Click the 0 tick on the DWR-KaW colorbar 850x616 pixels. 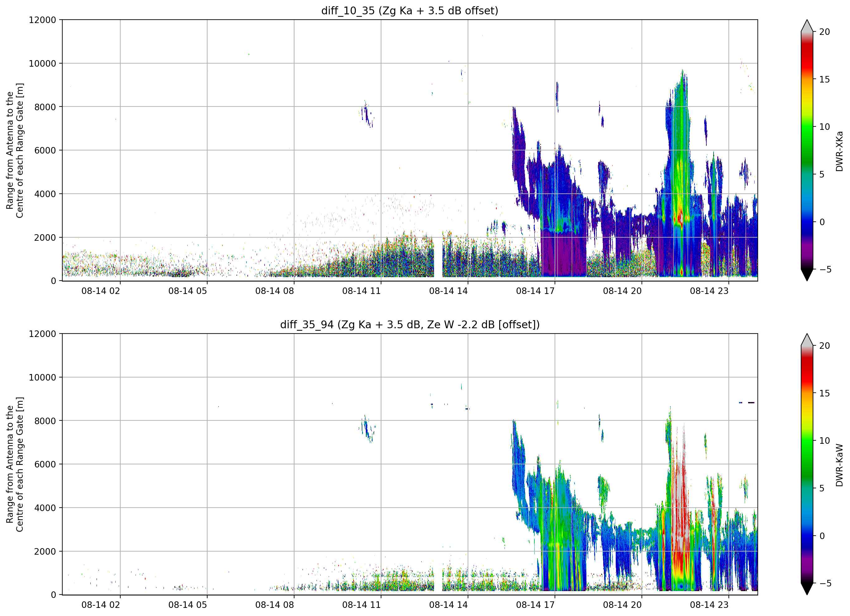822,536
